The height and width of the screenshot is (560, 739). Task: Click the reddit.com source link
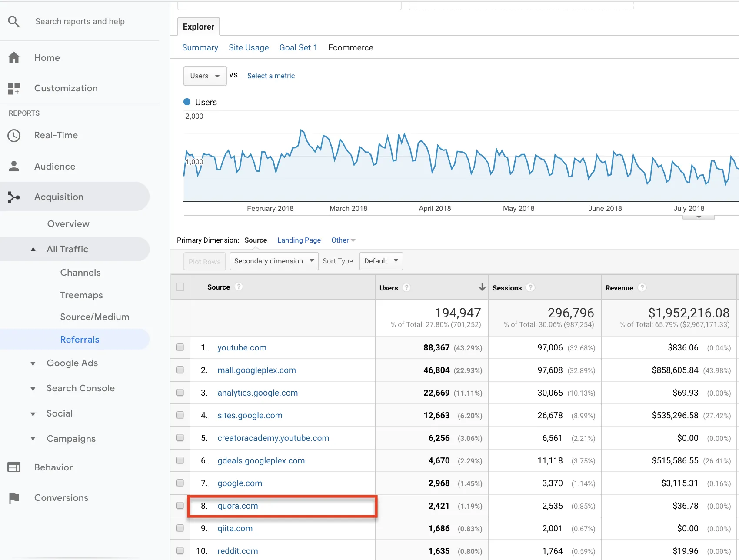click(237, 551)
